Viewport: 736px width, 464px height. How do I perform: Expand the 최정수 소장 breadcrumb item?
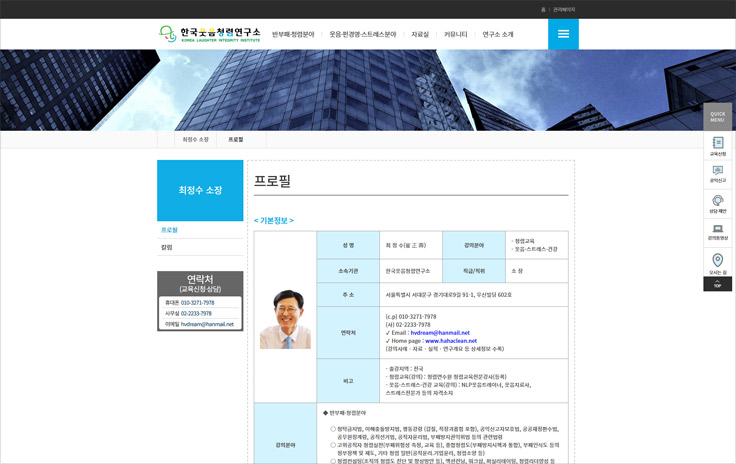coord(195,139)
